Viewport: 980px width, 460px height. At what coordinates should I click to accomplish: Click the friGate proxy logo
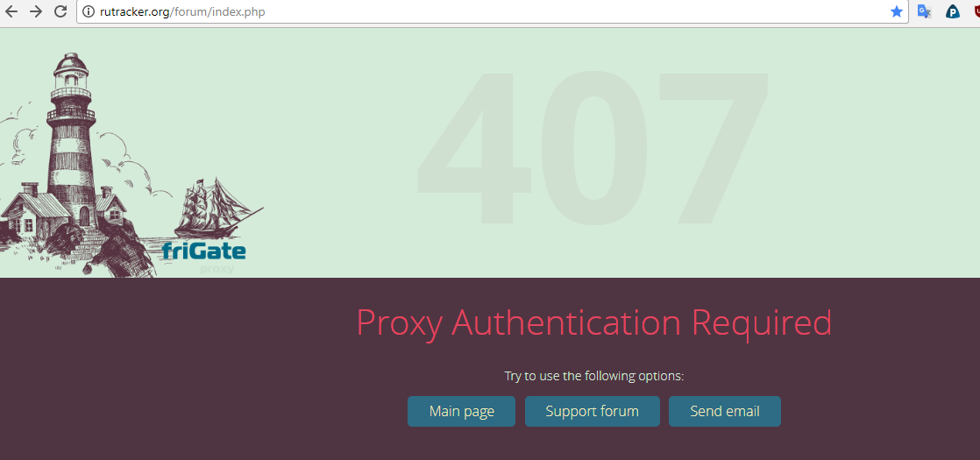[204, 256]
